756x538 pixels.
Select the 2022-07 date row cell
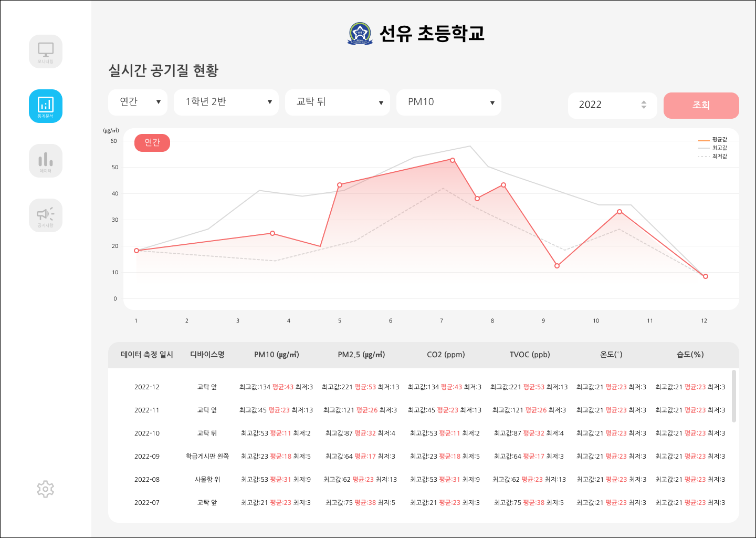pyautogui.click(x=147, y=503)
